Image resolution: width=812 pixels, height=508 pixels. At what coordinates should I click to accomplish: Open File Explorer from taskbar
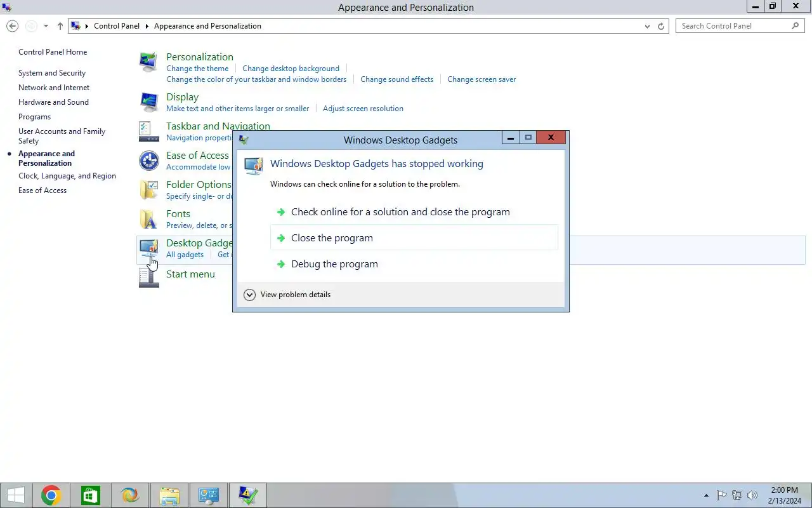click(x=169, y=495)
